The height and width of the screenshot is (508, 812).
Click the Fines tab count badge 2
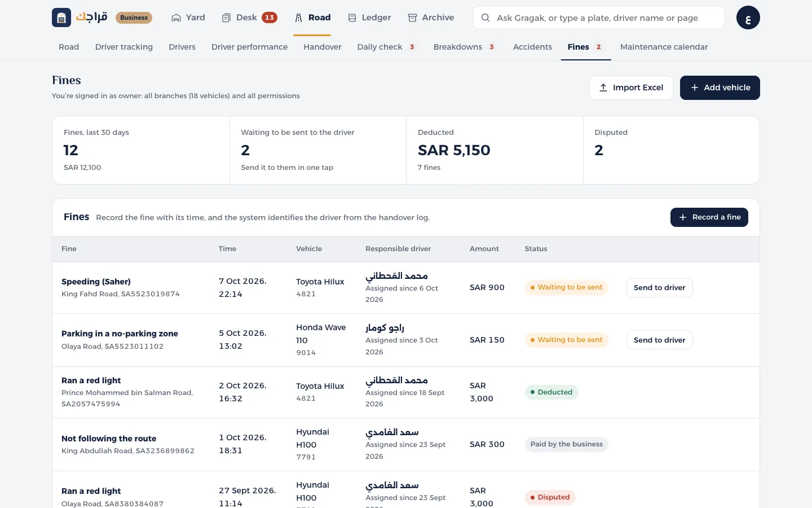coord(599,47)
